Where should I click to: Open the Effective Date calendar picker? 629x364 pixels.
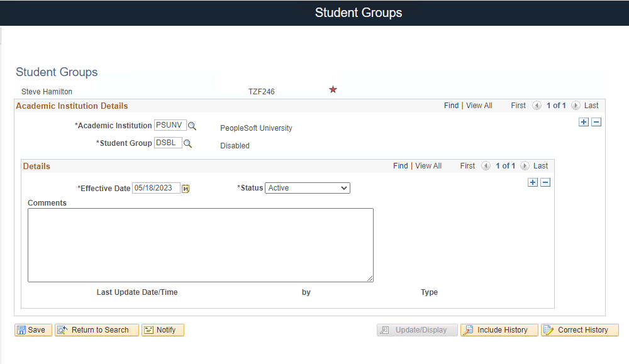pyautogui.click(x=186, y=189)
